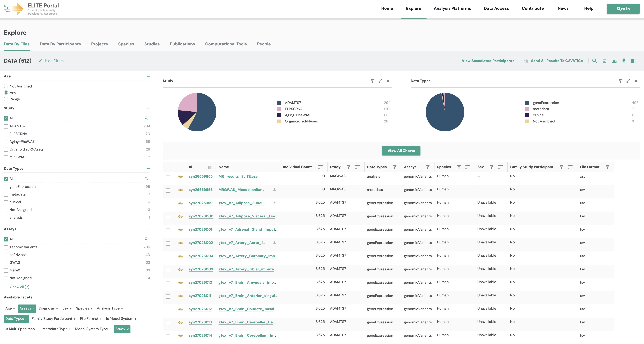The width and height of the screenshot is (644, 344).
Task: Click the clipboard notes icon in toolbar
Action: [x=604, y=61]
